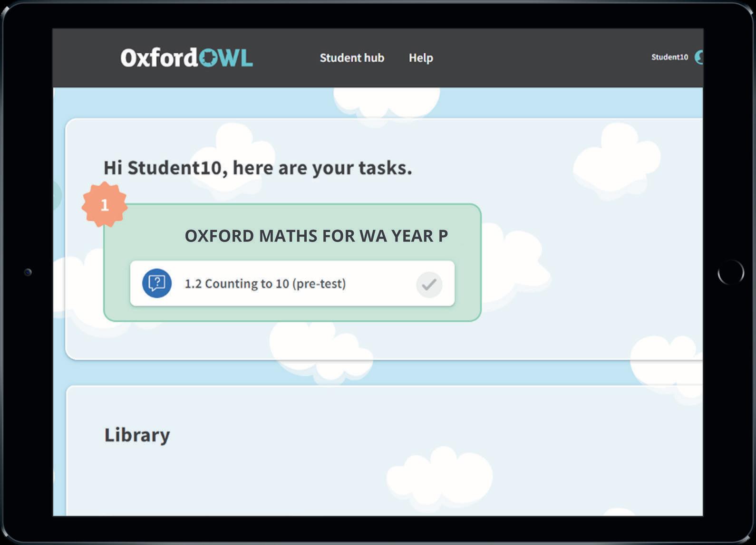This screenshot has width=756, height=545.
Task: Click the Oxford OWL logo
Action: click(x=186, y=57)
